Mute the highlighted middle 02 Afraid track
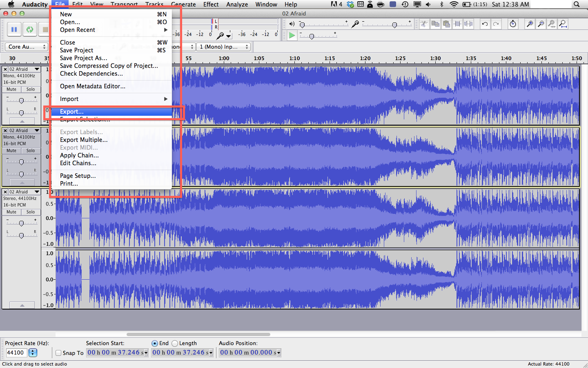The width and height of the screenshot is (588, 368). [x=11, y=150]
